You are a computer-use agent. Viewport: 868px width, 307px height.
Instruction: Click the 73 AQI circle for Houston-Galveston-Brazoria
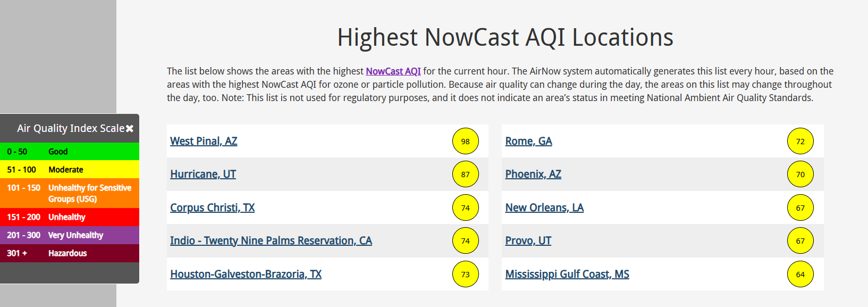tap(466, 274)
